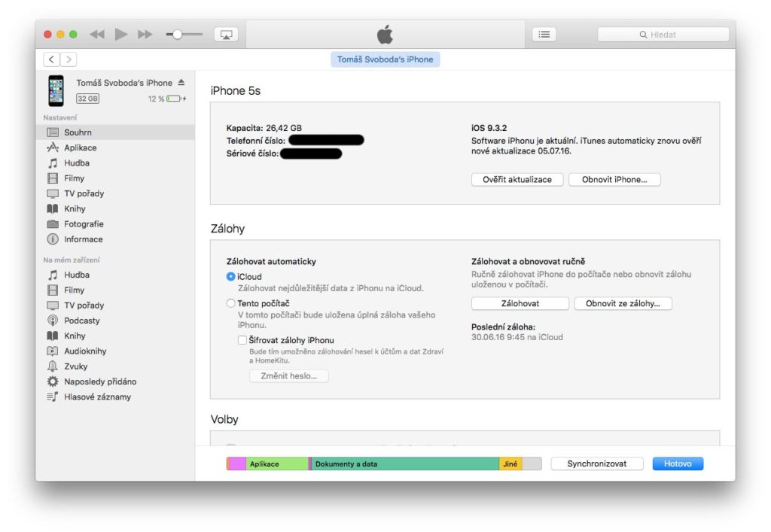Viewport: 771px width, 532px height.
Task: Click the blue Hotovo button
Action: click(x=678, y=464)
